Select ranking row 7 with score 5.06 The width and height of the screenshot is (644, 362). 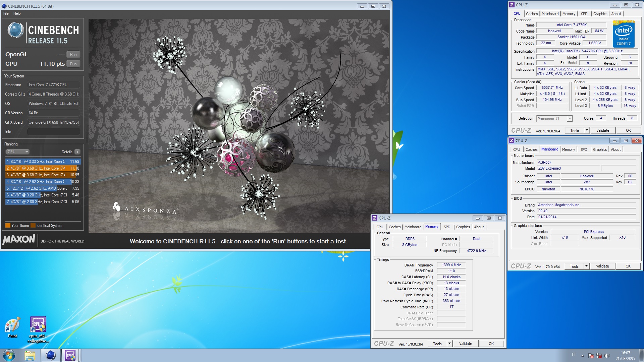coord(43,202)
